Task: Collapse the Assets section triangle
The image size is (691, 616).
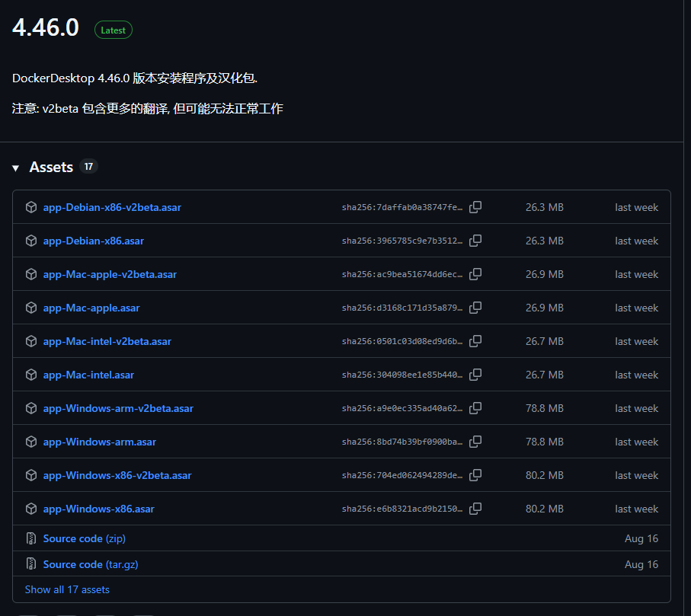Action: [16, 168]
